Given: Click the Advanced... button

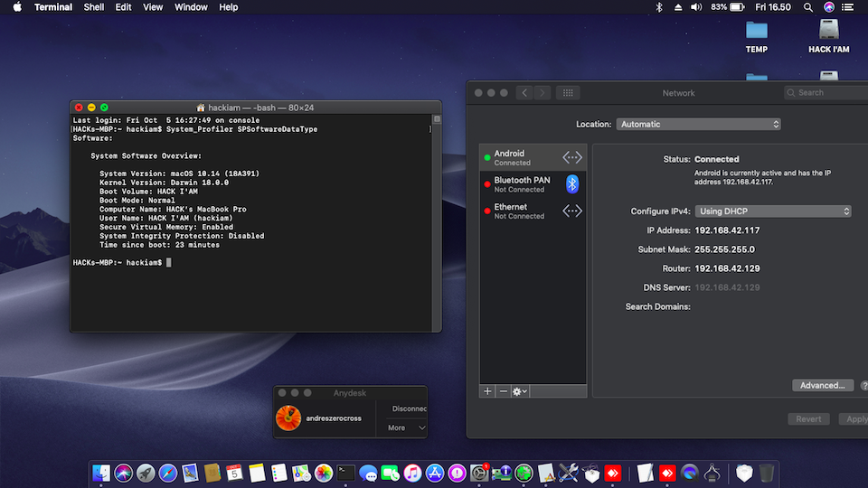Looking at the screenshot, I should pyautogui.click(x=822, y=386).
